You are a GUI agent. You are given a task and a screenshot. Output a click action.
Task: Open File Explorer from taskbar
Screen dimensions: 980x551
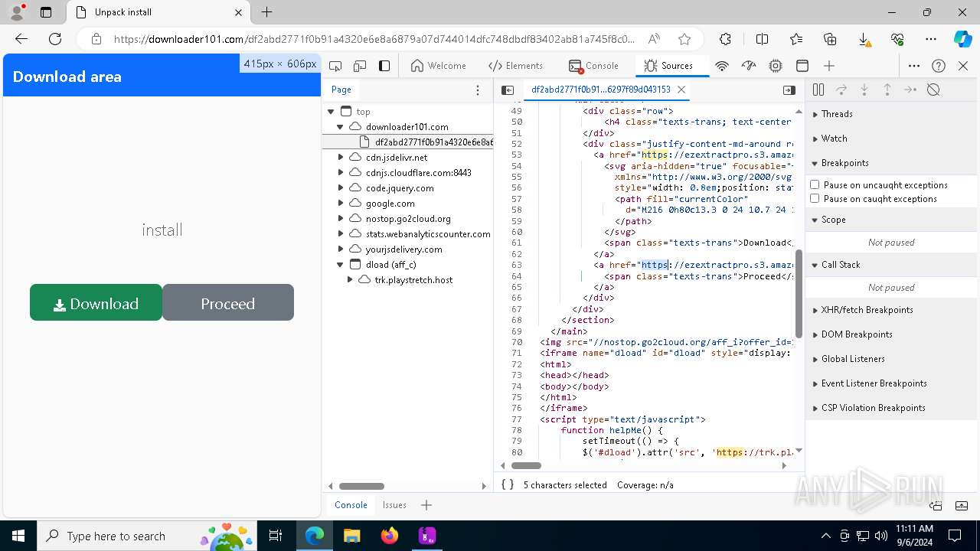[351, 536]
